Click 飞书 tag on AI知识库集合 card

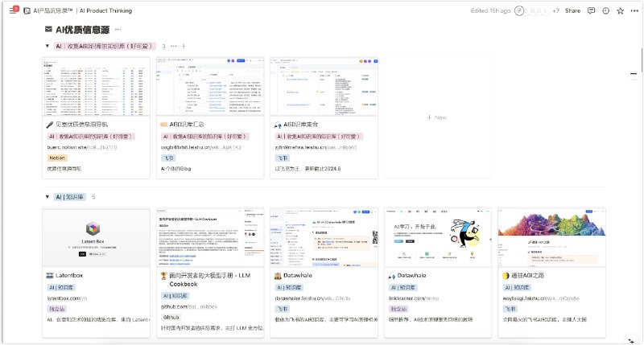point(283,158)
